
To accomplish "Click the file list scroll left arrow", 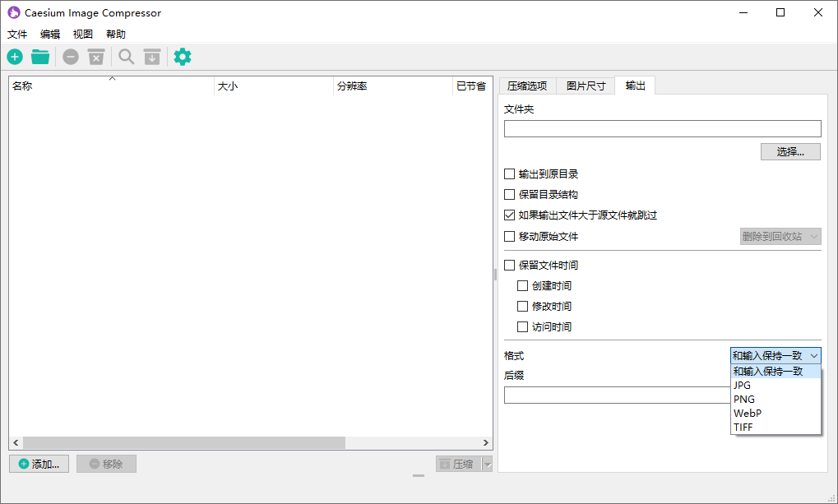I will pyautogui.click(x=16, y=442).
